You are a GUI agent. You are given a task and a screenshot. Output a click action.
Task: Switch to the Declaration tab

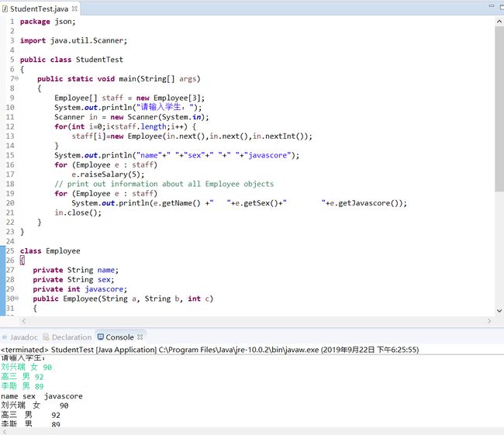(x=67, y=337)
